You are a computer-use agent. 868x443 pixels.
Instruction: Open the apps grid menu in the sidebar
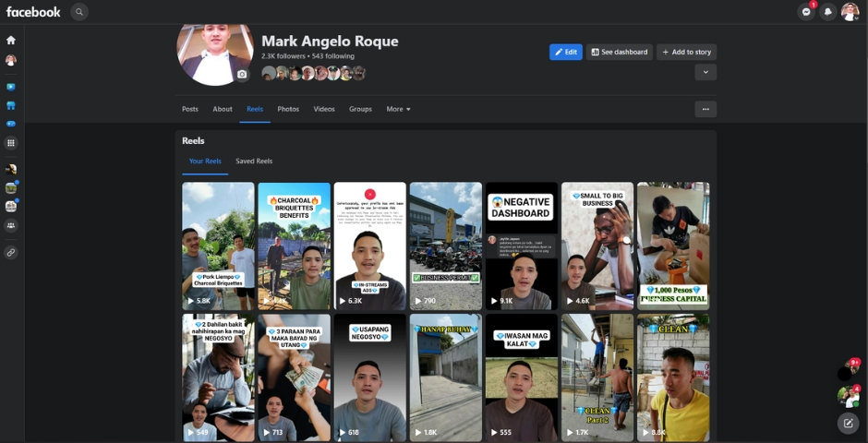[x=11, y=143]
